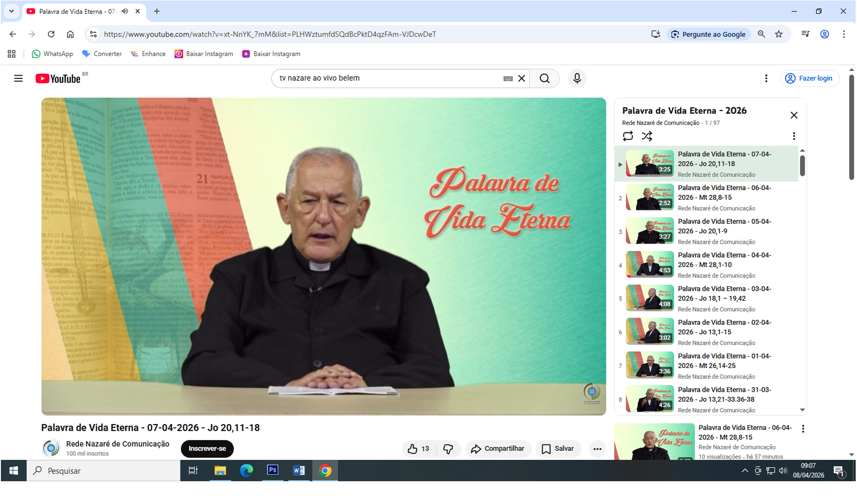
Task: Open playlist options three-dot menu
Action: pyautogui.click(x=794, y=136)
